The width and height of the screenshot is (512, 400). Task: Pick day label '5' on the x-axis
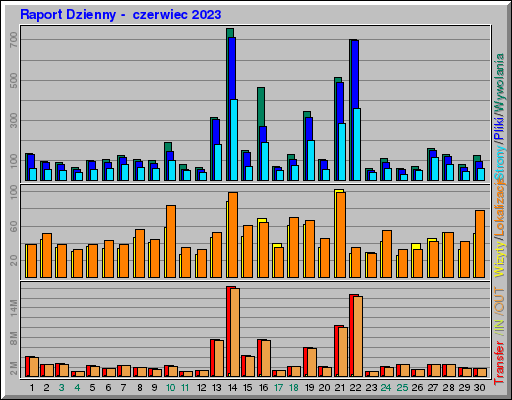point(92,388)
